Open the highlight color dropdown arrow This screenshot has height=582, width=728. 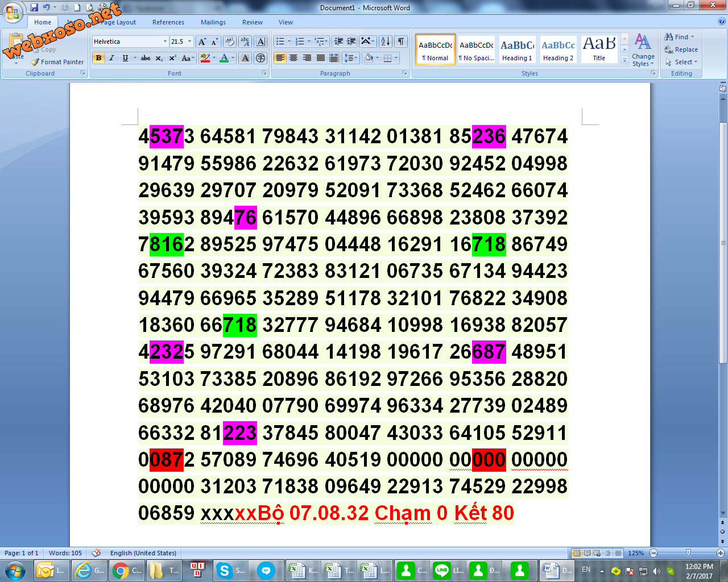click(214, 58)
